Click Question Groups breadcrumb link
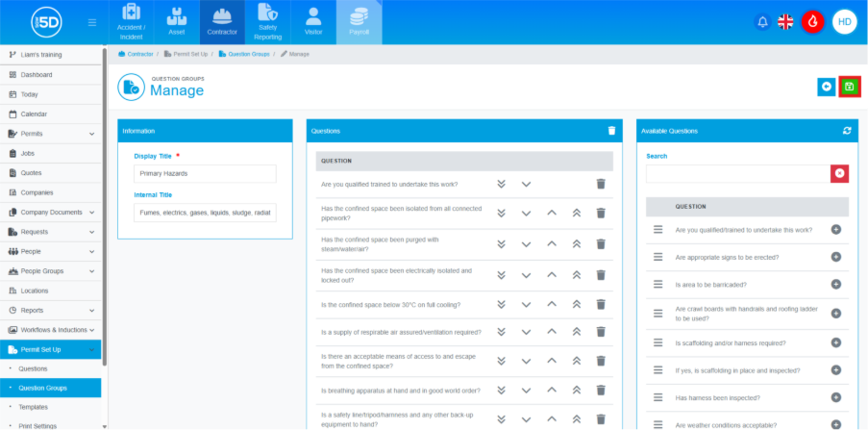Screen dimensions: 868x430 pos(248,55)
